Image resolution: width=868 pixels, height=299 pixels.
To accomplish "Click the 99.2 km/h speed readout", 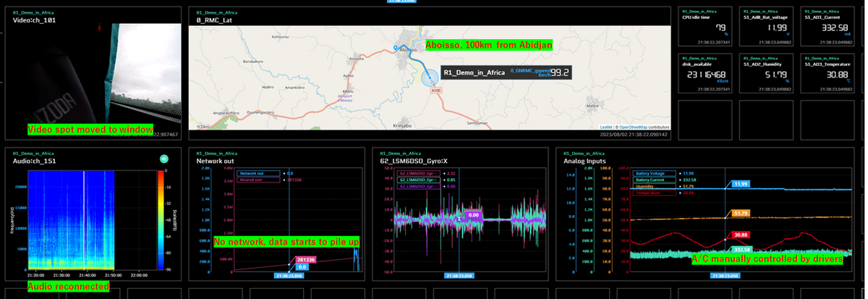I will pyautogui.click(x=561, y=72).
